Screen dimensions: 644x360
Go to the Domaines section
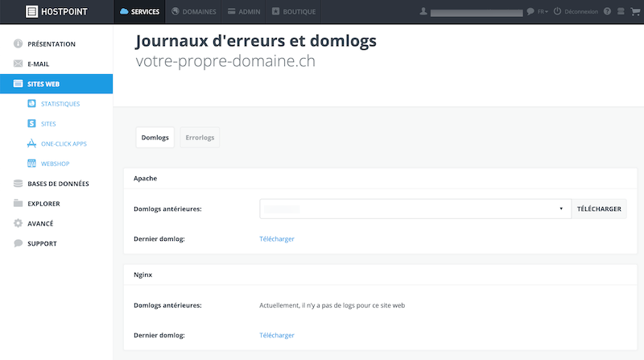(193, 11)
